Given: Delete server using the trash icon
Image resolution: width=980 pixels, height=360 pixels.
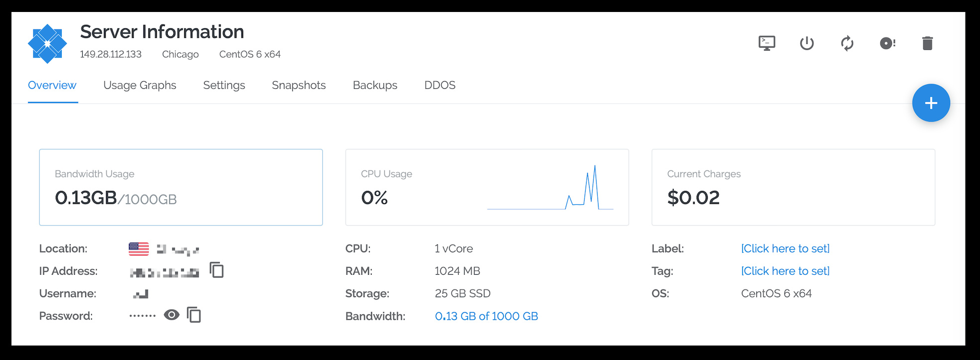Looking at the screenshot, I should click(x=927, y=43).
